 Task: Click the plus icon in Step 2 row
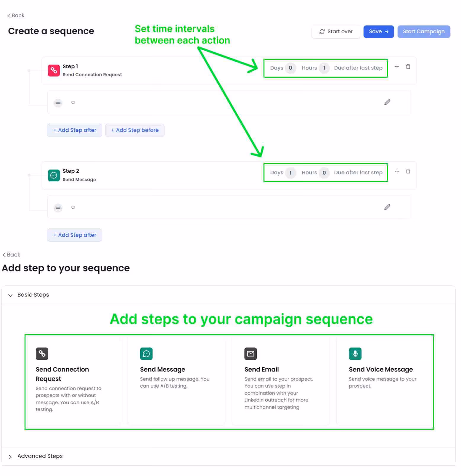397,171
